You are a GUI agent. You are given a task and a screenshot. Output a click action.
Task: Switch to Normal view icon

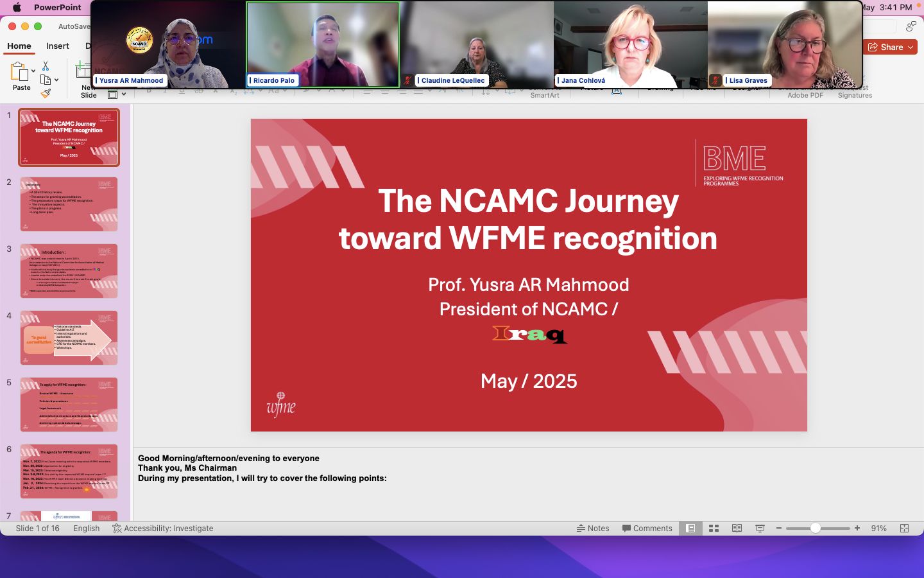pyautogui.click(x=690, y=529)
